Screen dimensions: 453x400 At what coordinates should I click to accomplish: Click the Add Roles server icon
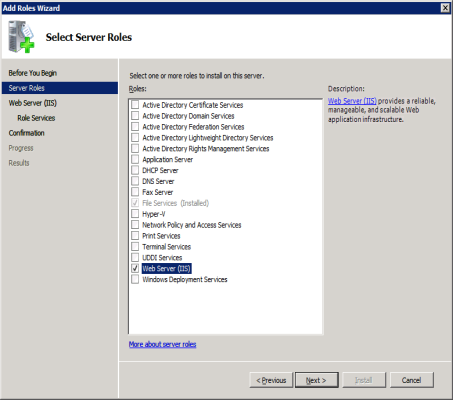21,37
